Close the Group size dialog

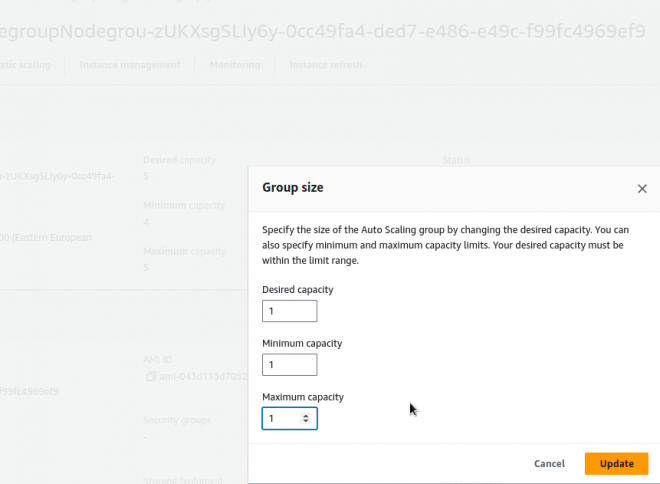tap(642, 188)
